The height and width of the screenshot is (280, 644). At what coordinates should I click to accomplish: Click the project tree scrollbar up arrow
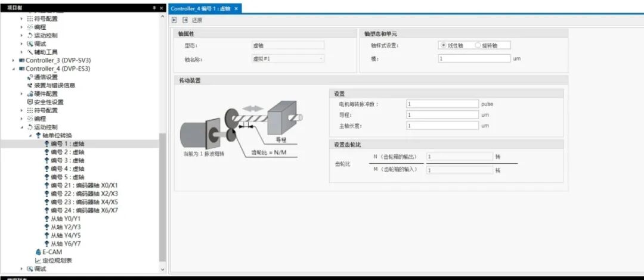[163, 17]
